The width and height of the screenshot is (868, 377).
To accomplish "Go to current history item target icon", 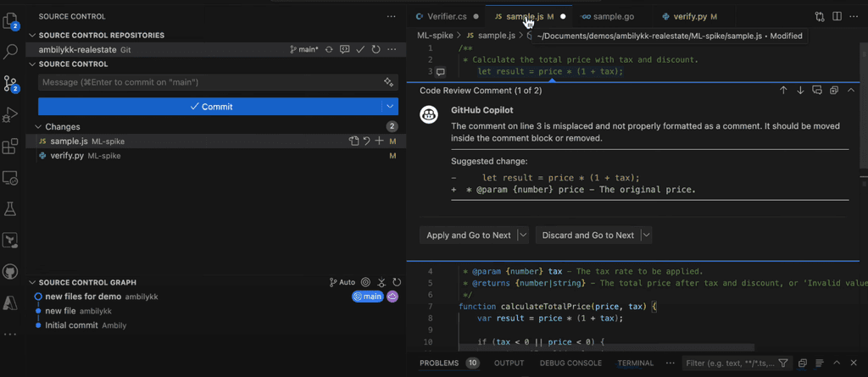I will 365,282.
